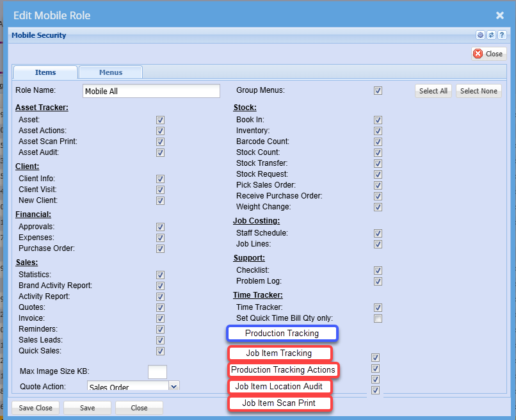The height and width of the screenshot is (420, 516).
Task: Disable the Purchase Order checkbox under Financial
Action: pos(160,248)
